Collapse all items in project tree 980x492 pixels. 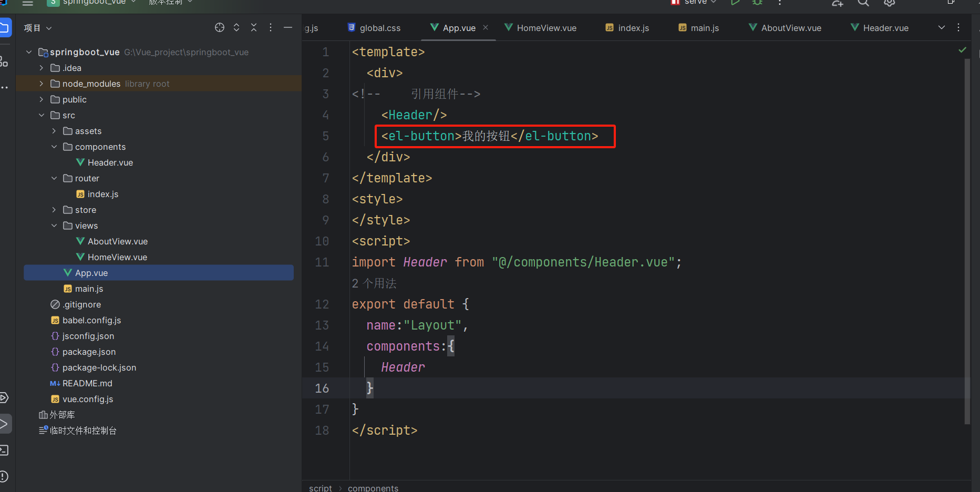click(x=254, y=27)
